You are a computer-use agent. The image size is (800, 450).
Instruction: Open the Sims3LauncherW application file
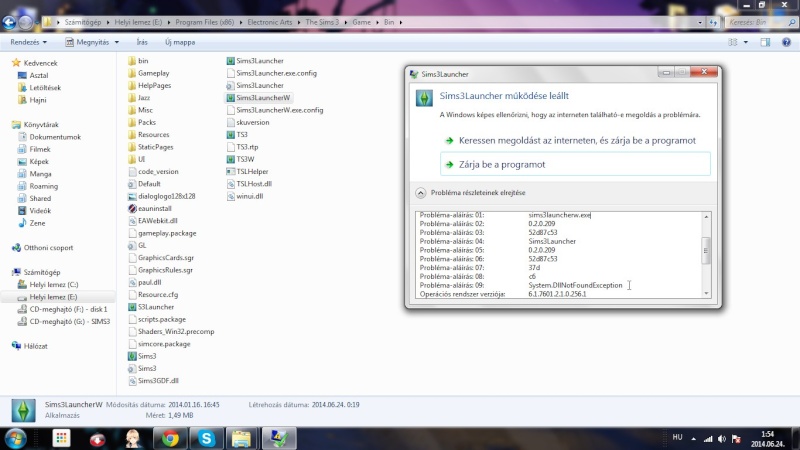[x=259, y=97]
